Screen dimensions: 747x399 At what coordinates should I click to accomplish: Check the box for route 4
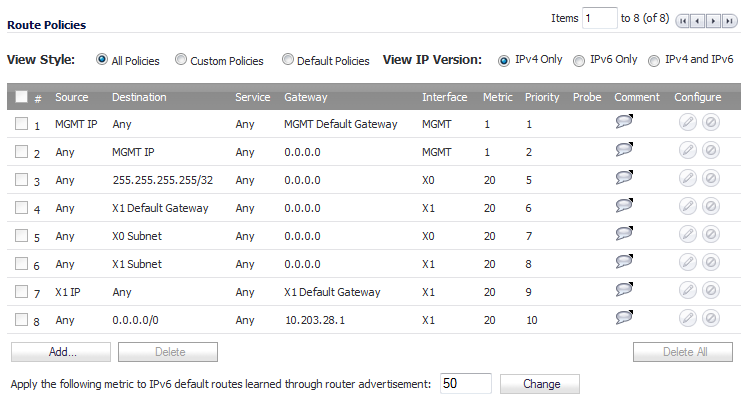21,208
